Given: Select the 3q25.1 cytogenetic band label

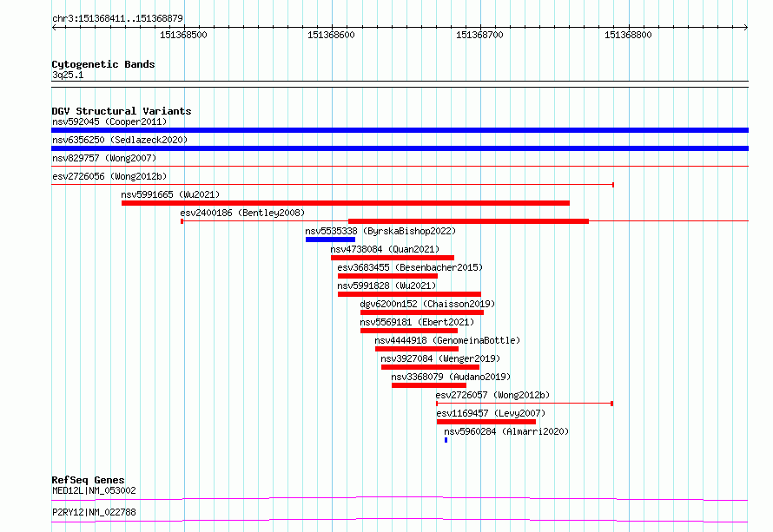Looking at the screenshot, I should pos(68,75).
